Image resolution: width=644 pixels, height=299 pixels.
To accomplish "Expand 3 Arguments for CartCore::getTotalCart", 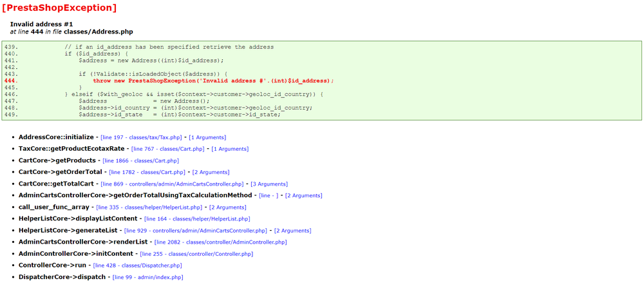I will [x=269, y=184].
